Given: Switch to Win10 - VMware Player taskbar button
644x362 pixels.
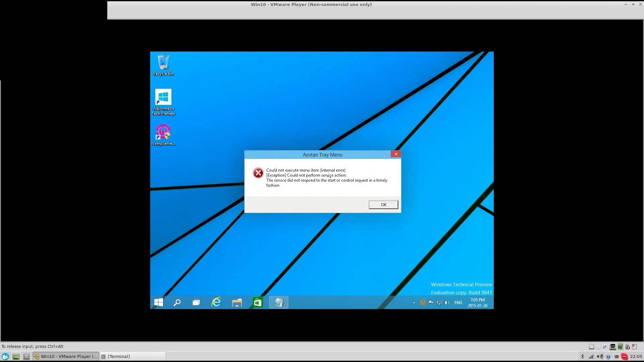Looking at the screenshot, I should coord(66,356).
